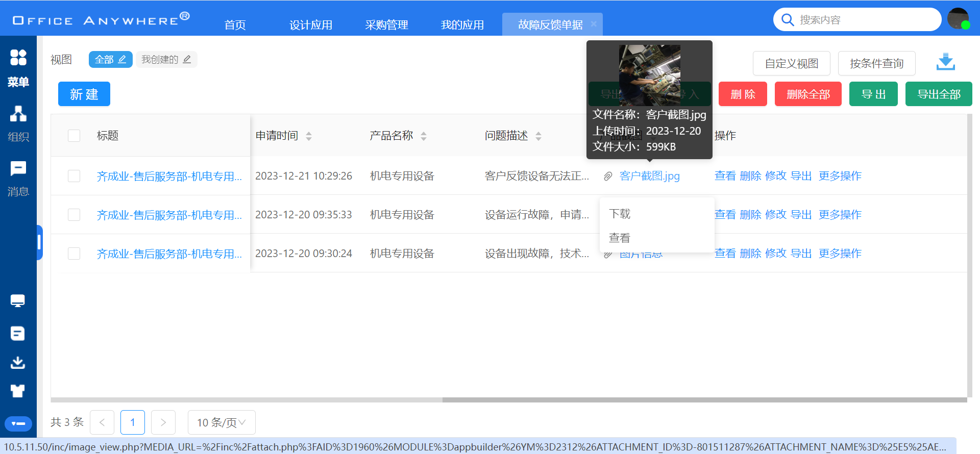
Task: Close the 故障反馈单据 tab
Action: point(594,23)
